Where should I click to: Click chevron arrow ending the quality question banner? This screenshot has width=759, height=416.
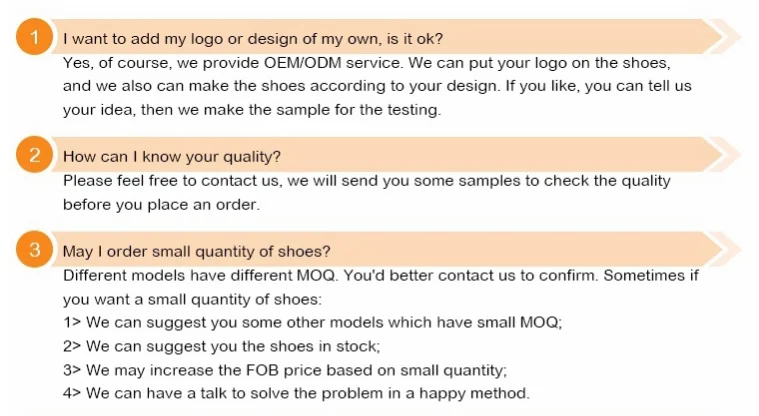pyautogui.click(x=724, y=155)
